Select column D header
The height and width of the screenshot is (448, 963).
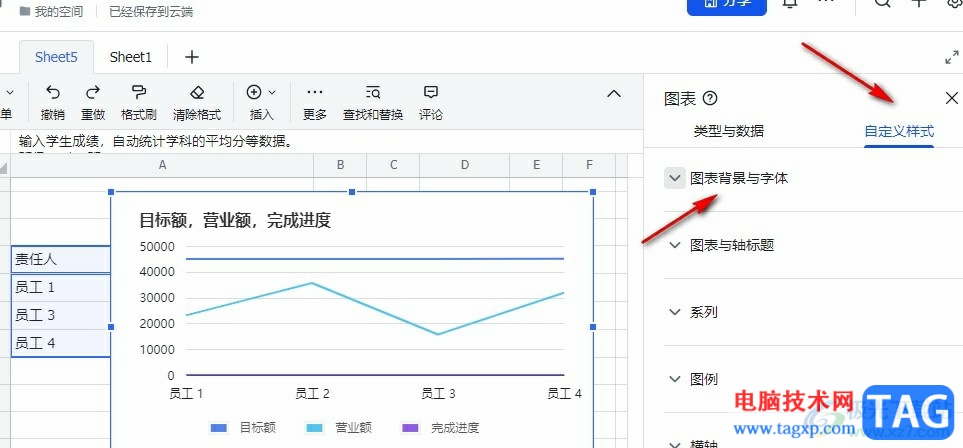pyautogui.click(x=465, y=165)
